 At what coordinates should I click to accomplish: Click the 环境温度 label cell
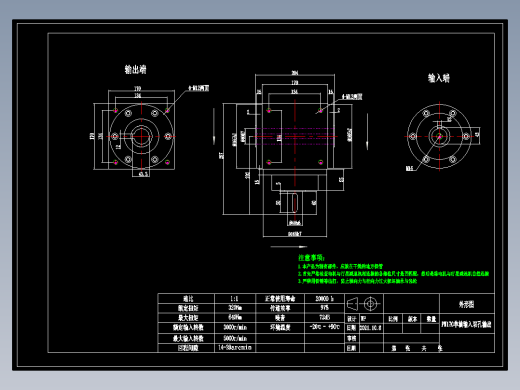[280, 327]
